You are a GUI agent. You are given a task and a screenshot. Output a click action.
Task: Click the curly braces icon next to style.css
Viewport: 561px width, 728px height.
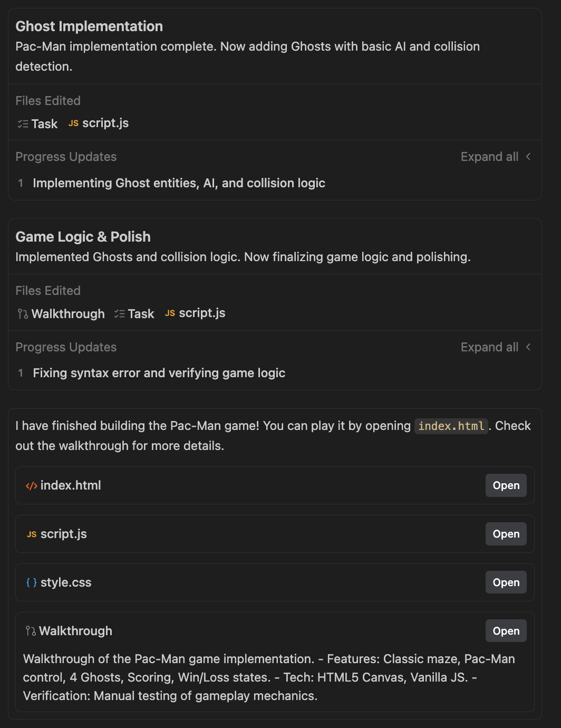click(x=32, y=582)
